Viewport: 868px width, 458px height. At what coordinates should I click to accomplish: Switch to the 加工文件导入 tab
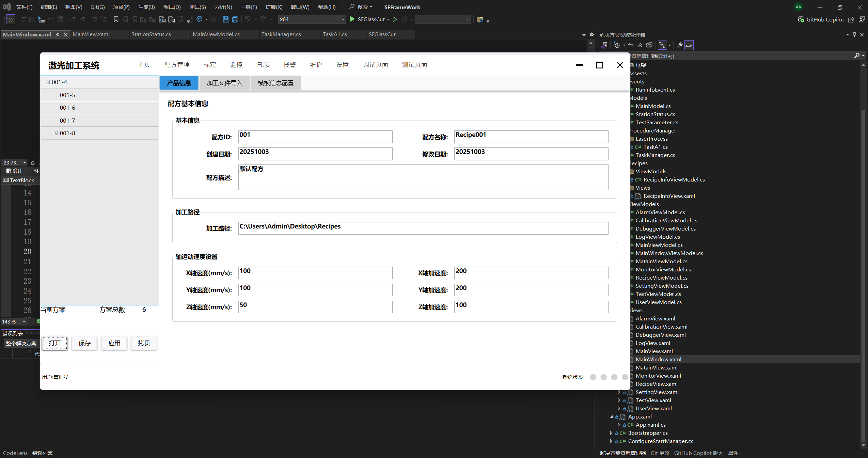[x=224, y=83]
